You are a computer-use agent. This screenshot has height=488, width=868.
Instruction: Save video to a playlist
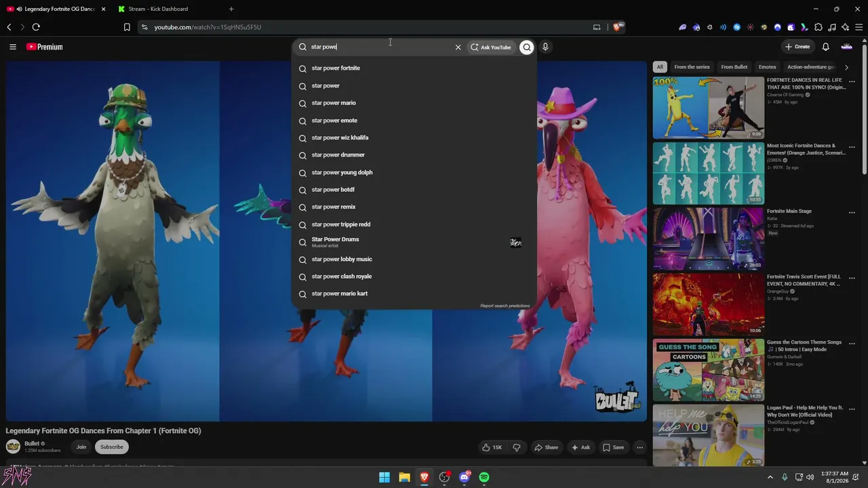(x=613, y=447)
